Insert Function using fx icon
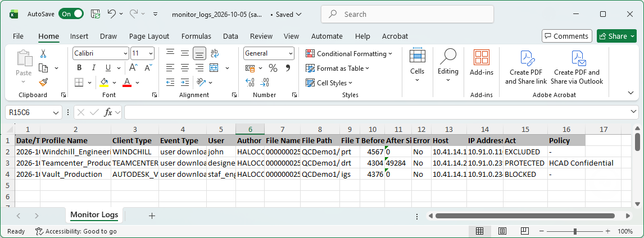The height and width of the screenshot is (238, 644). pos(108,112)
